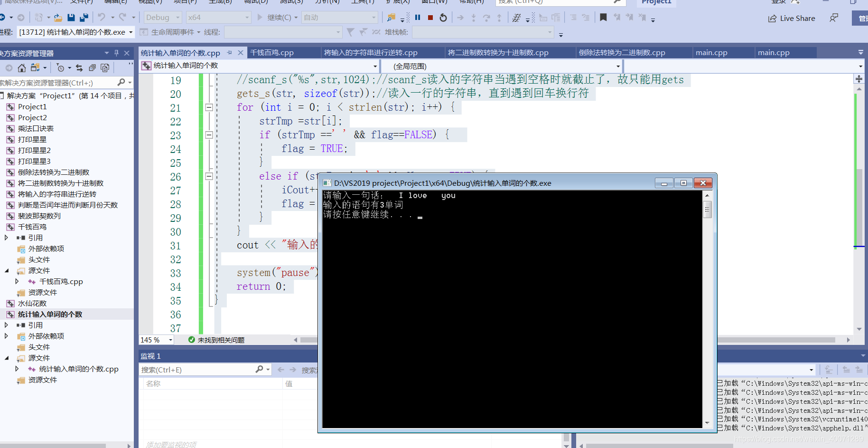Image resolution: width=868 pixels, height=448 pixels.
Task: Close the 统计输入单词的个数.cpp tab
Action: [x=241, y=53]
